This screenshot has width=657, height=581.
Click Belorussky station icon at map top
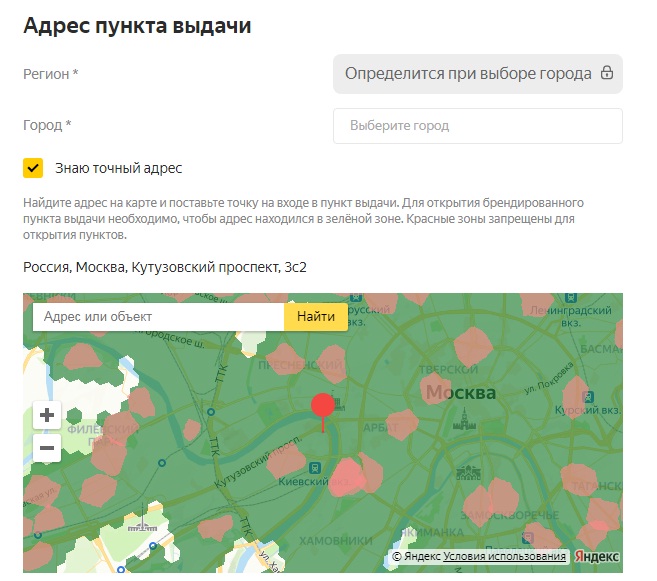pyautogui.click(x=356, y=297)
